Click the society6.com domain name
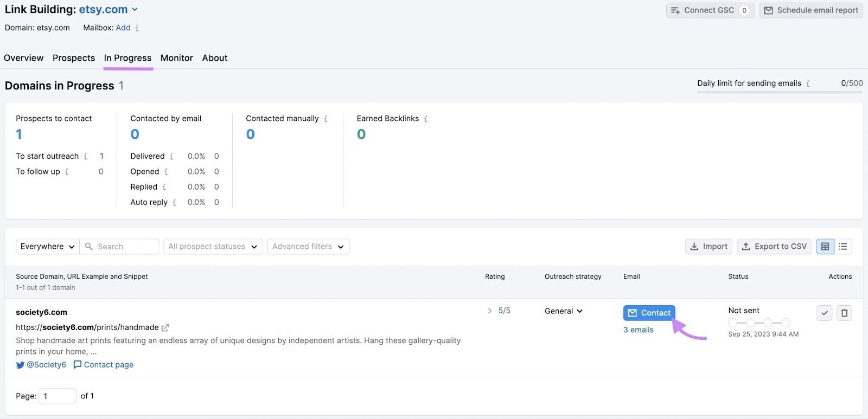The image size is (868, 419). point(42,312)
